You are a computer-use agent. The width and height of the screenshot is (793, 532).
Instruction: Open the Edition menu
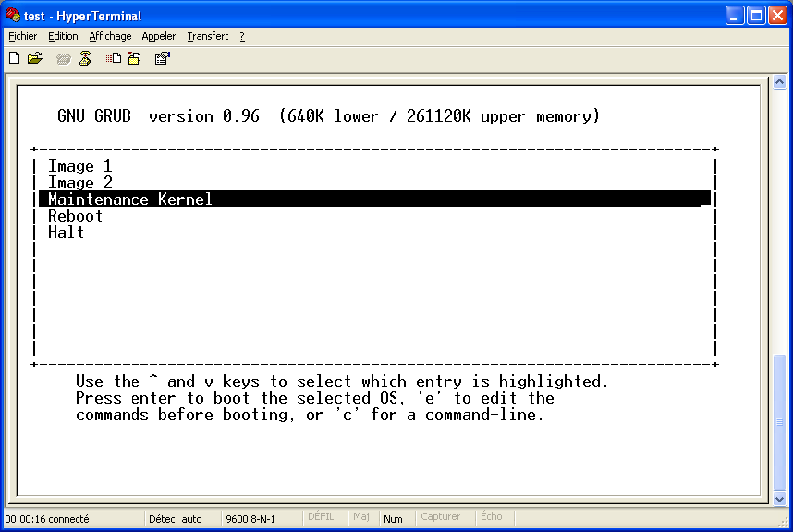(63, 36)
